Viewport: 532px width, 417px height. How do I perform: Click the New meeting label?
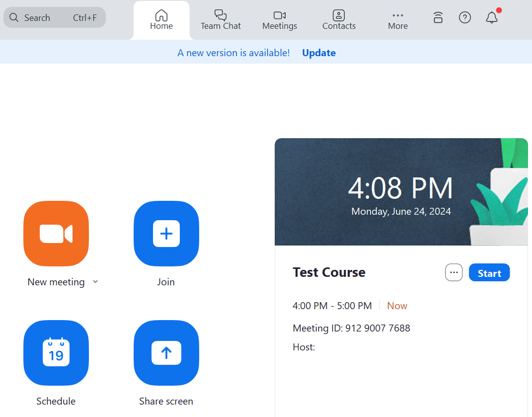coord(56,282)
